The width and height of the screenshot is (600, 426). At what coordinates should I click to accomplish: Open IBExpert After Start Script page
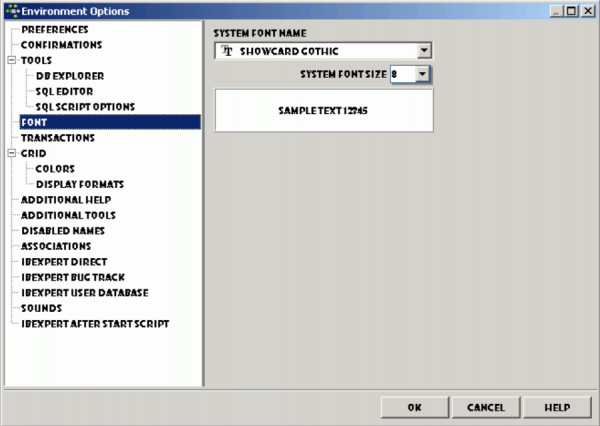tap(95, 324)
